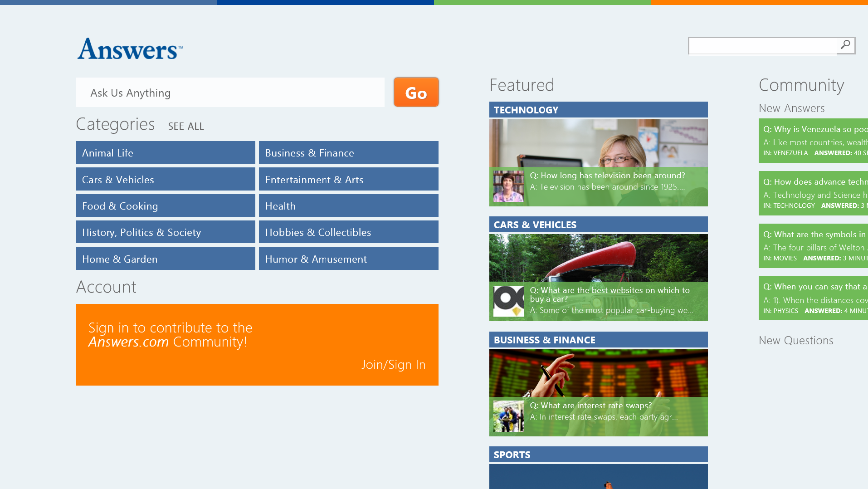Click the Answers logo
The height and width of the screenshot is (489, 868).
click(x=130, y=49)
